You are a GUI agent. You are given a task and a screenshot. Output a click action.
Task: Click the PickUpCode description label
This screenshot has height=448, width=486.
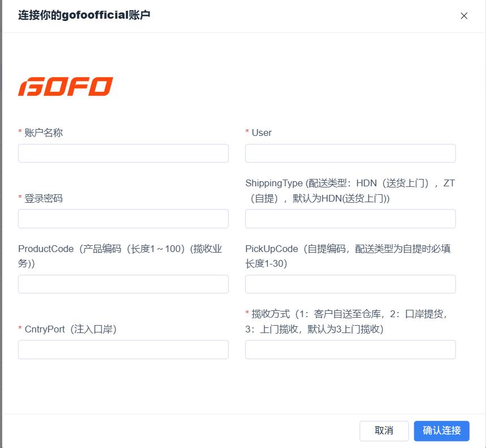coord(348,256)
